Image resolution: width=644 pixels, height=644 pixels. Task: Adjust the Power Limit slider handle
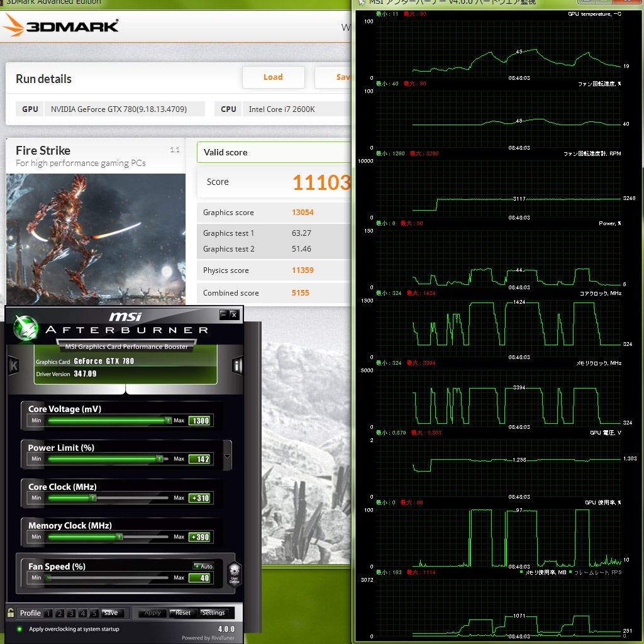coord(159,458)
